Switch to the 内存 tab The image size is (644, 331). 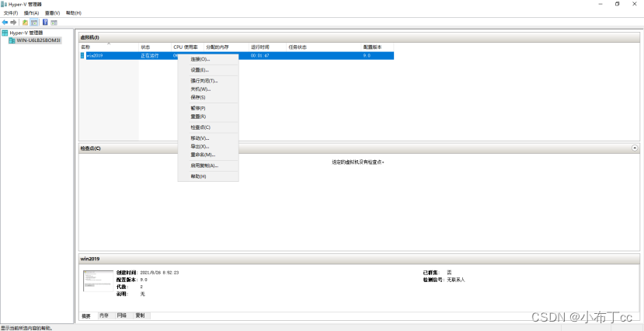pyautogui.click(x=104, y=315)
